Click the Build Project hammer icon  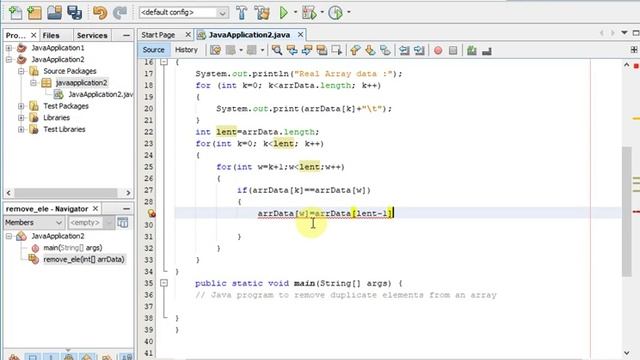point(242,13)
